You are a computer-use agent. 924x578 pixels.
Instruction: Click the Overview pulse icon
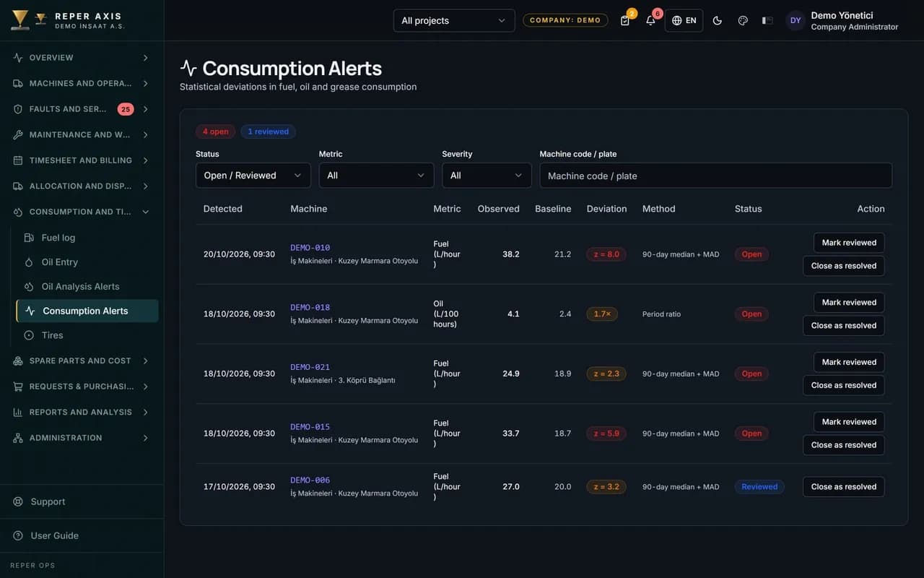[18, 58]
